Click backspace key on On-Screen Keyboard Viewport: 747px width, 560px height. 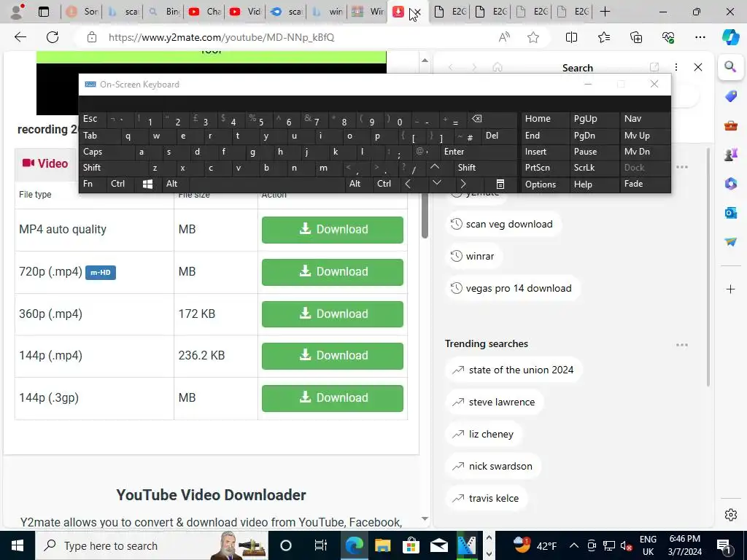coord(477,119)
